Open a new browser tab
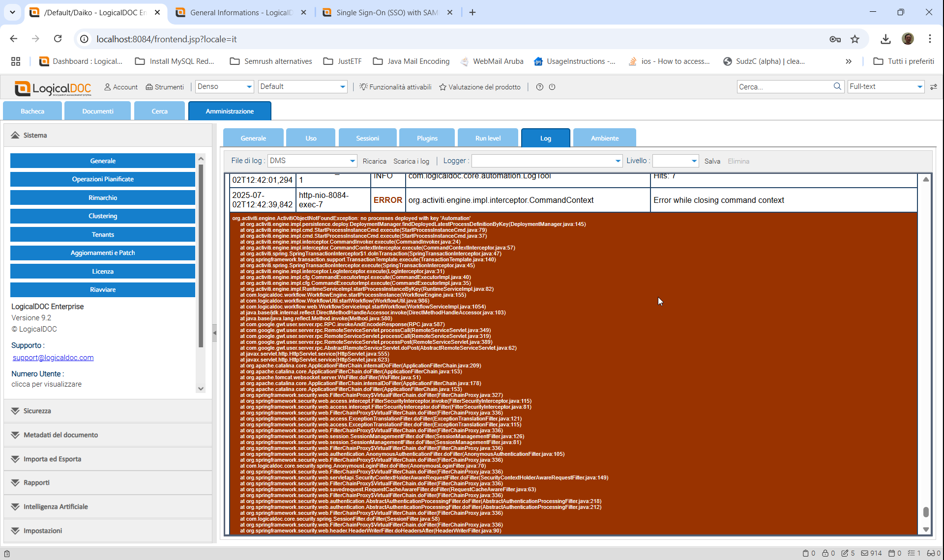 (x=472, y=12)
